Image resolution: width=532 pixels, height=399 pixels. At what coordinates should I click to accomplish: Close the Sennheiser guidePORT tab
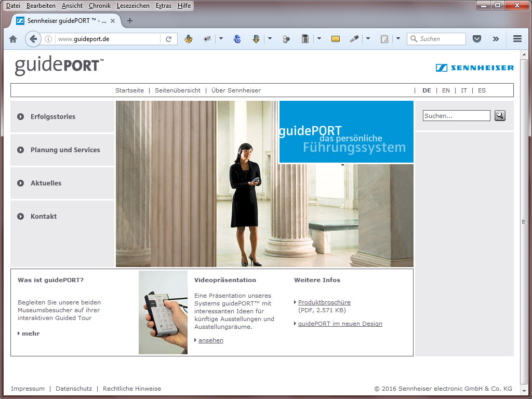click(113, 21)
